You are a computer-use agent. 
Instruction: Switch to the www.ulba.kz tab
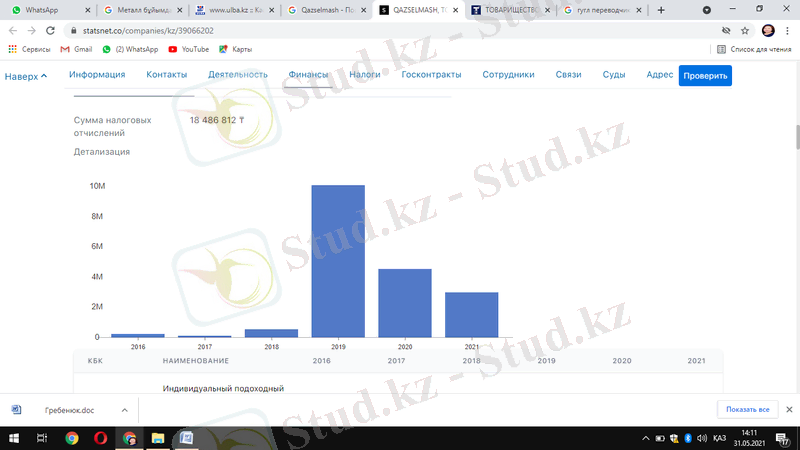coord(235,10)
